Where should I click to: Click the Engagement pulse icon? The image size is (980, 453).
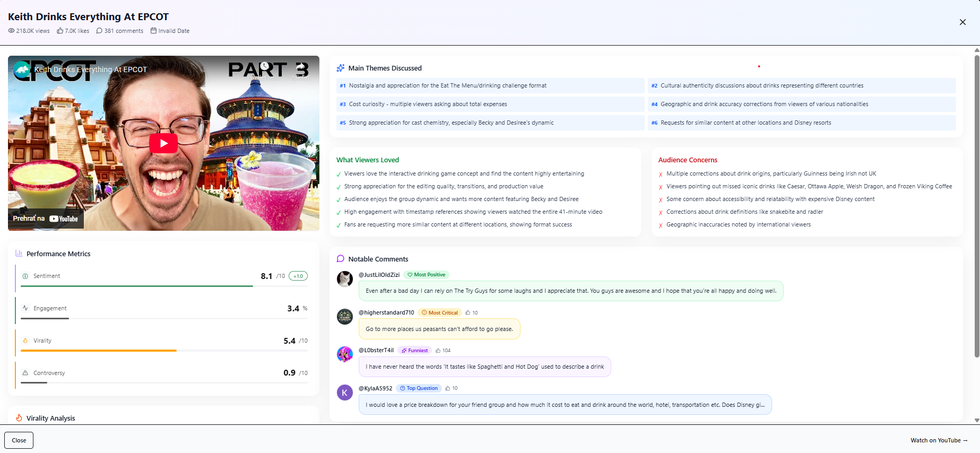pyautogui.click(x=25, y=308)
